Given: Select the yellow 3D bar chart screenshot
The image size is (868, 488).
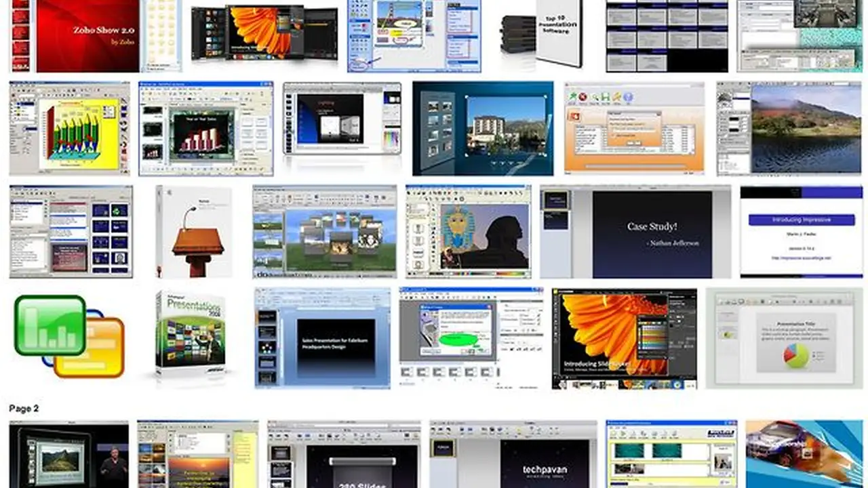Looking at the screenshot, I should click(x=69, y=129).
